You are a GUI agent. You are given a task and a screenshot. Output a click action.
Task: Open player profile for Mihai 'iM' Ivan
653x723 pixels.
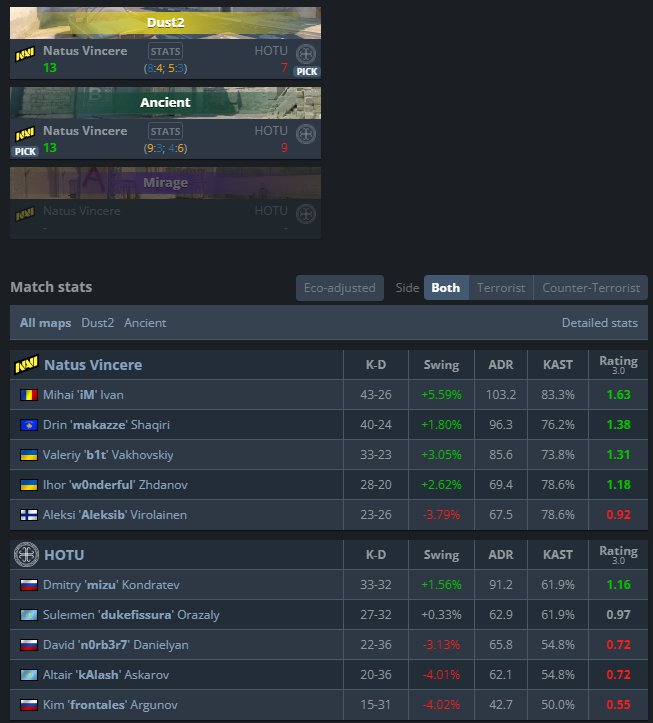pos(84,395)
